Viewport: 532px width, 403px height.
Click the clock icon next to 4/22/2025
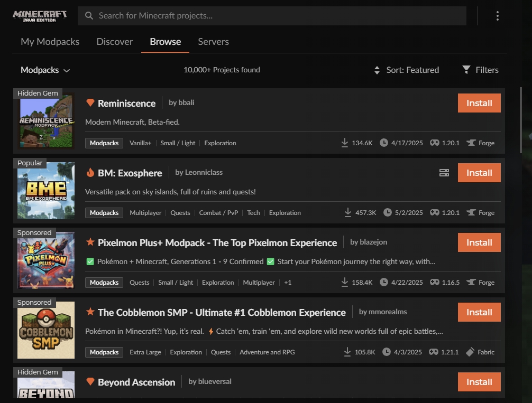pos(384,282)
